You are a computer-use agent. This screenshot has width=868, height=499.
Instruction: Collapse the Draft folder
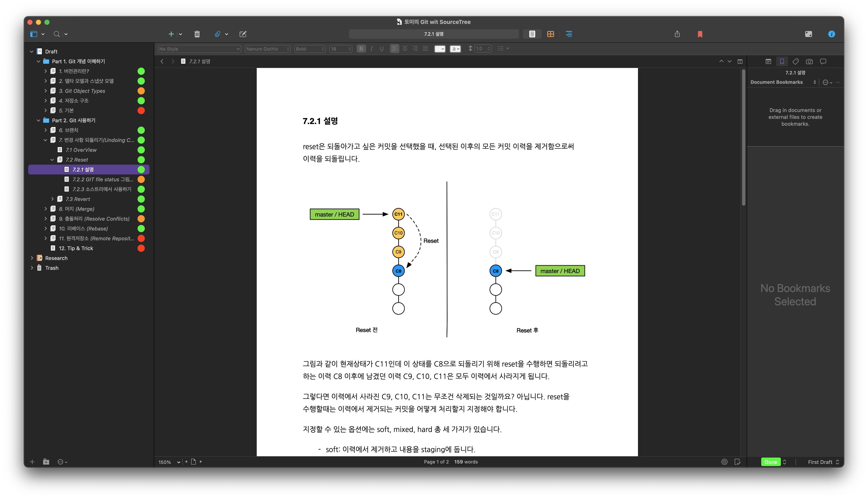click(x=31, y=51)
